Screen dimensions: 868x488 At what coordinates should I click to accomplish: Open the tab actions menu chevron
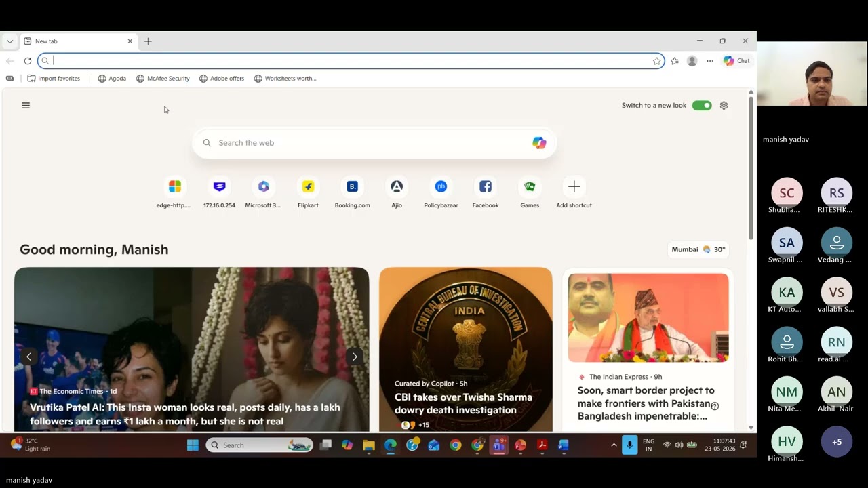tap(9, 41)
